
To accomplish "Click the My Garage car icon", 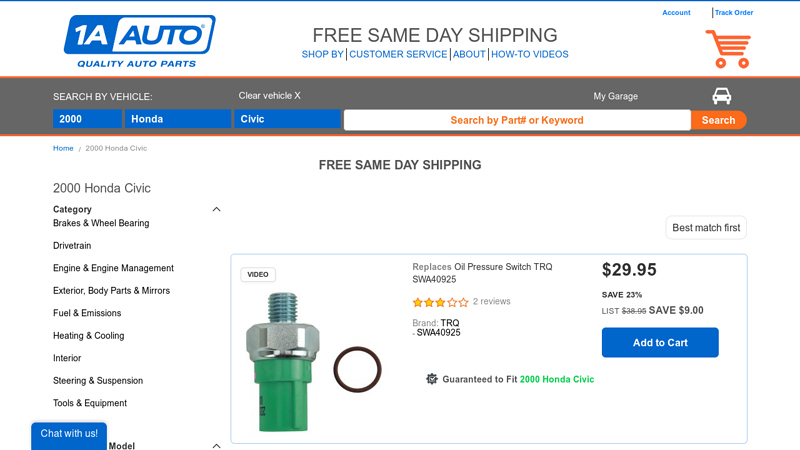I will tap(721, 96).
